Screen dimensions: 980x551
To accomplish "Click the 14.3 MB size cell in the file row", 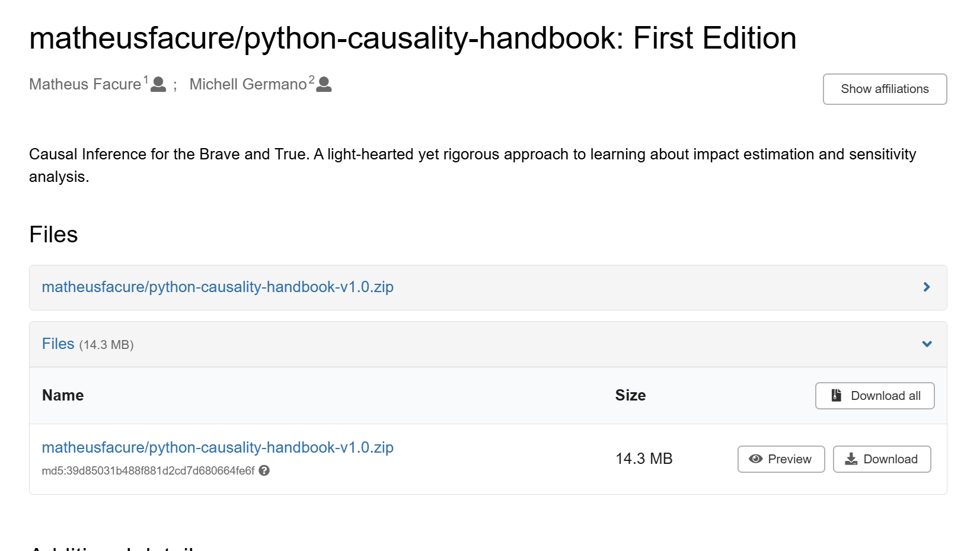I will (x=644, y=459).
